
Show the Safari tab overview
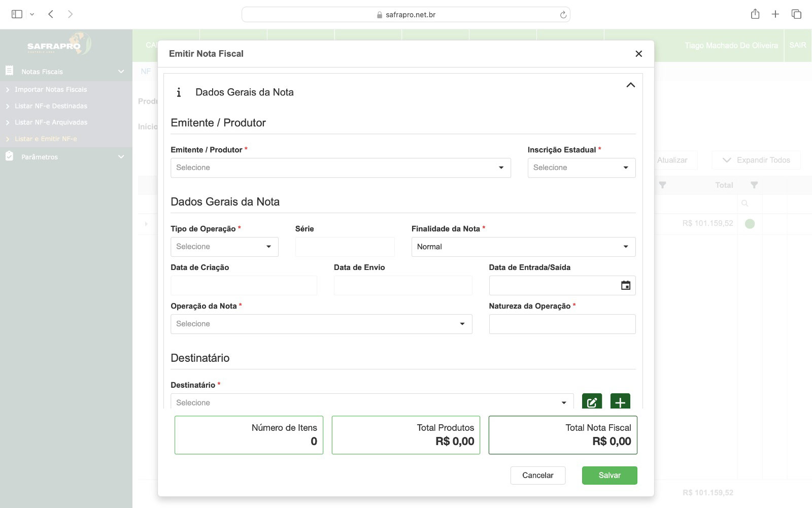[796, 14]
